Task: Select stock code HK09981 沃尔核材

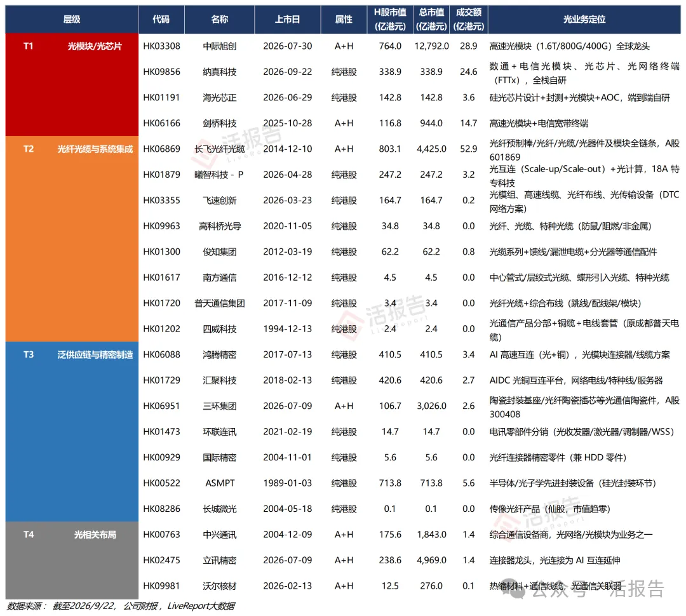Action: click(161, 586)
